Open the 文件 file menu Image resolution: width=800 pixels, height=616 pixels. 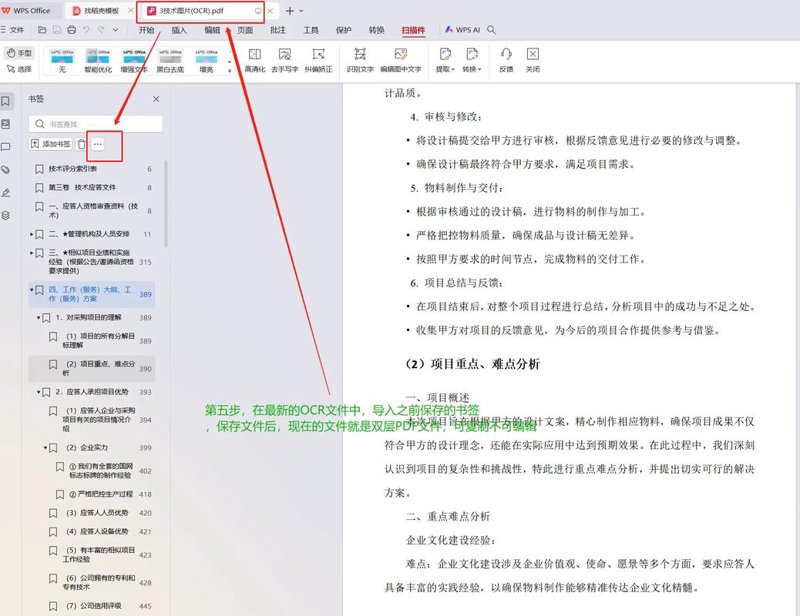tap(12, 30)
